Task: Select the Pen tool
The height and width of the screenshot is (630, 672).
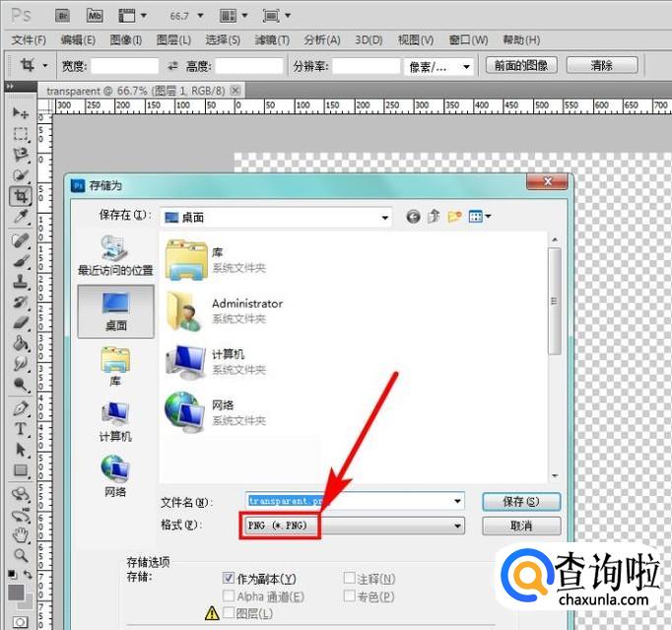Action: pos(20,408)
